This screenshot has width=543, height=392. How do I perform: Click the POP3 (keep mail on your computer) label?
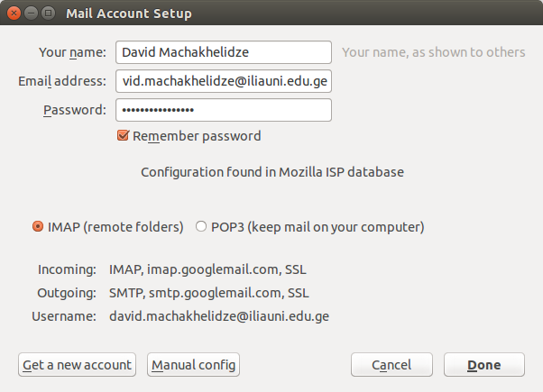318,227
